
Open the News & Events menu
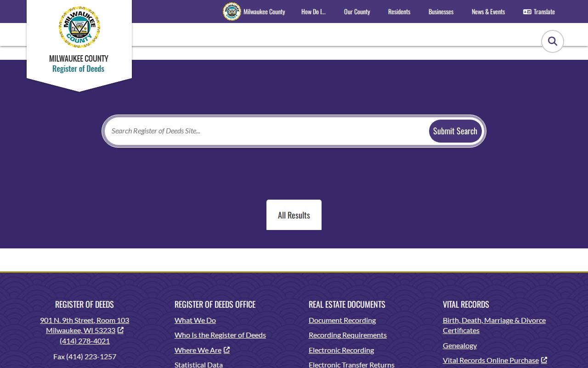click(488, 12)
